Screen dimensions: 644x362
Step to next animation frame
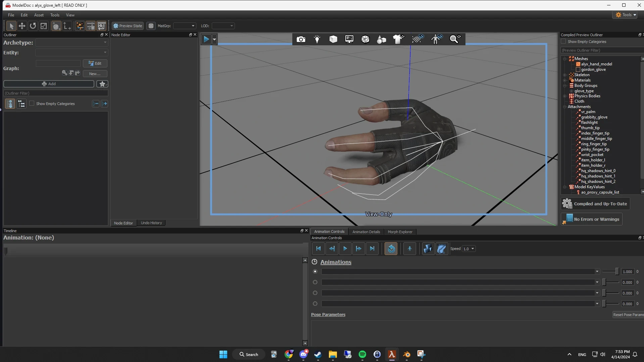pyautogui.click(x=358, y=249)
